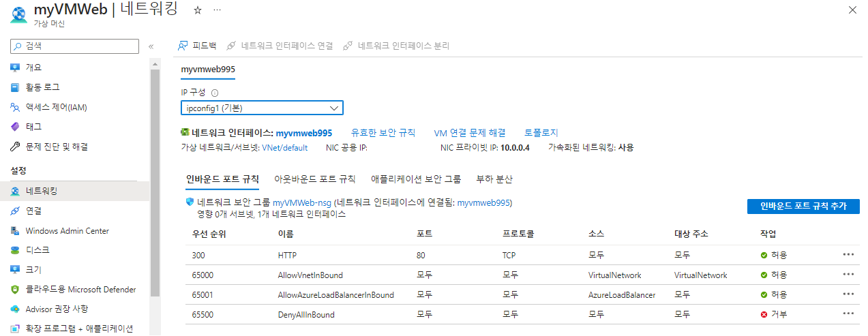Pin this page using the star icon

[198, 10]
